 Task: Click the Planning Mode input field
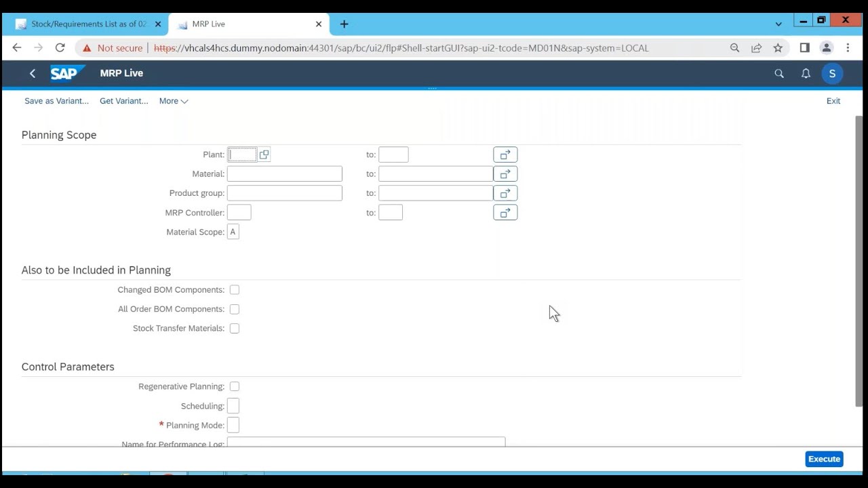(233, 425)
